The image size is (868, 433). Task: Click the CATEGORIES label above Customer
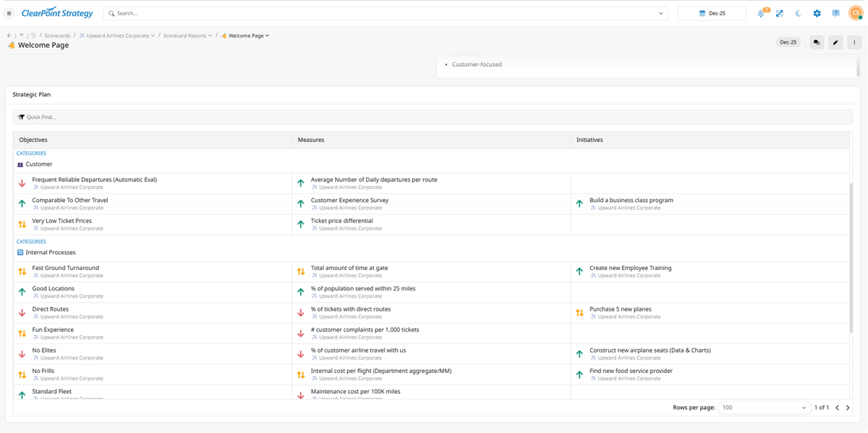click(31, 154)
